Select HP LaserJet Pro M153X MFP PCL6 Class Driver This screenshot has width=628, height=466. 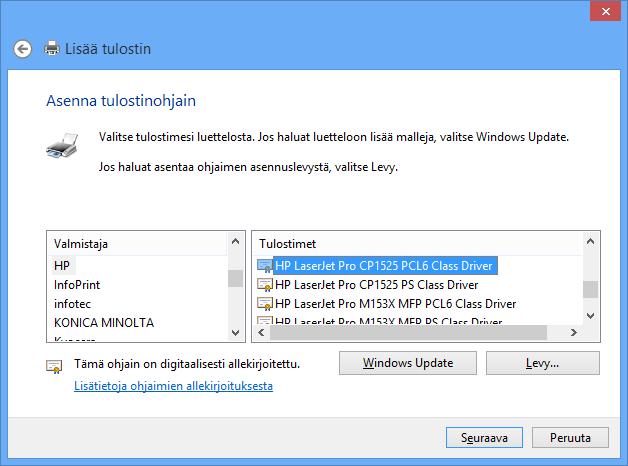click(395, 304)
